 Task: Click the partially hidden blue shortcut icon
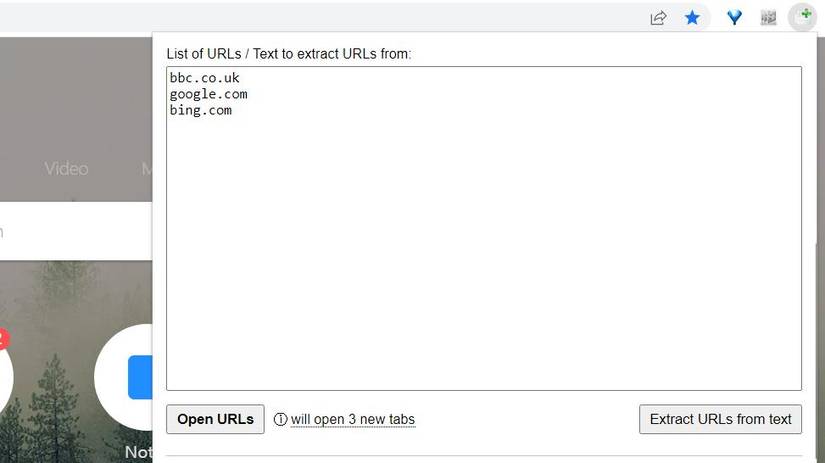coord(140,377)
